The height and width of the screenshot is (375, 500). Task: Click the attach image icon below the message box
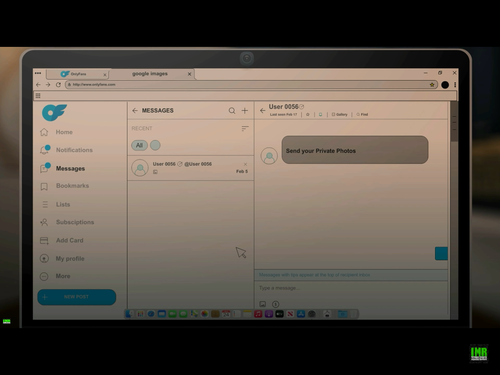point(263,304)
